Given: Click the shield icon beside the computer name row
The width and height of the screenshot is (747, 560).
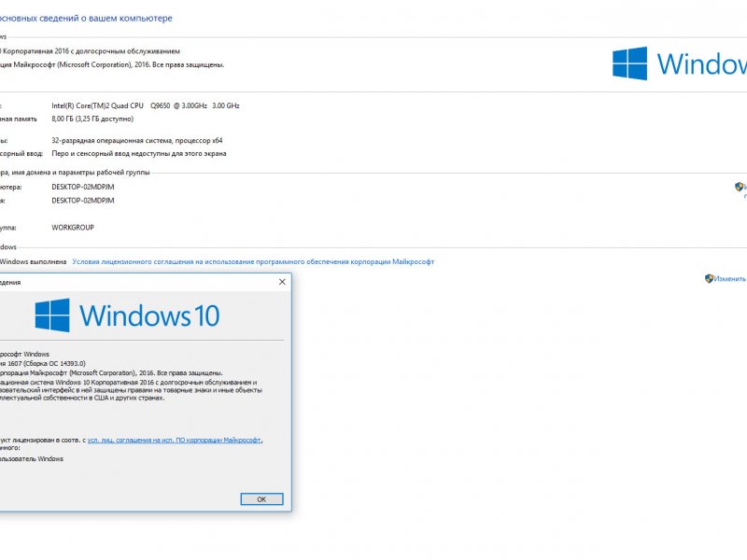Looking at the screenshot, I should pos(739,187).
